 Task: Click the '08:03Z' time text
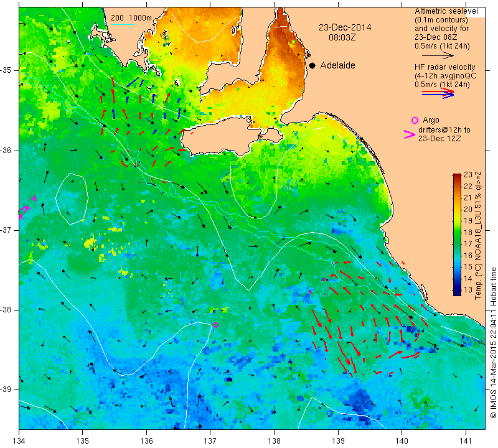pos(342,37)
